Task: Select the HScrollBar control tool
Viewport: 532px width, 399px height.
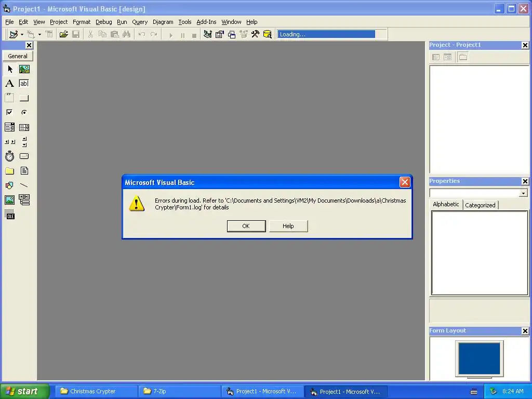Action: 10,142
